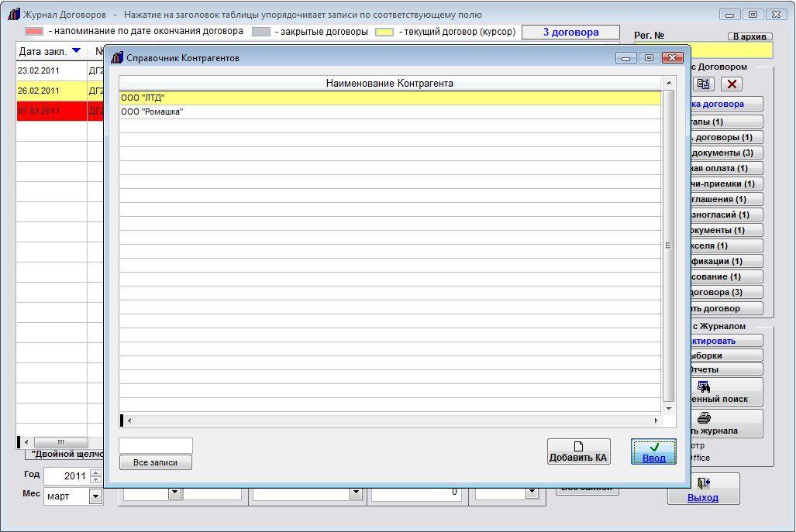The height and width of the screenshot is (532, 796).
Task: Click the binoculars расширенный поиск button
Action: pyautogui.click(x=726, y=392)
